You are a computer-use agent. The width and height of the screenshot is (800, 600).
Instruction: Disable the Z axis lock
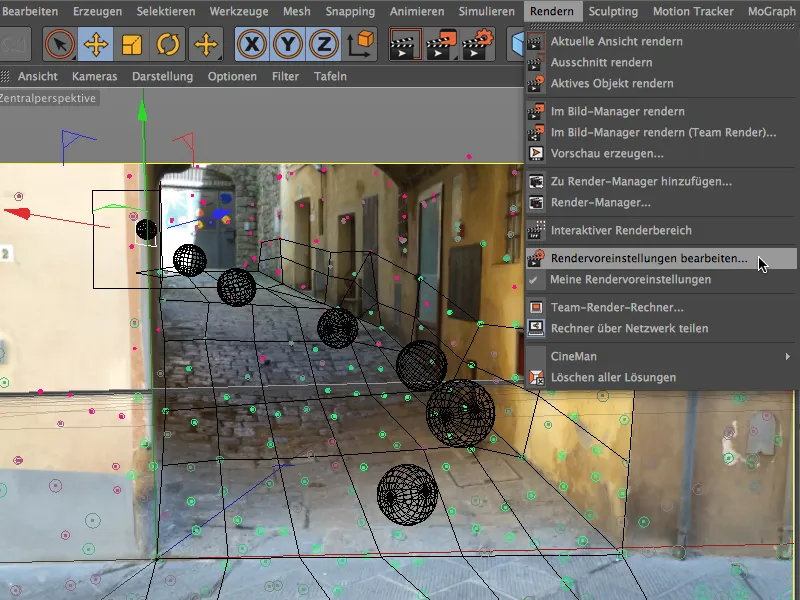[323, 45]
